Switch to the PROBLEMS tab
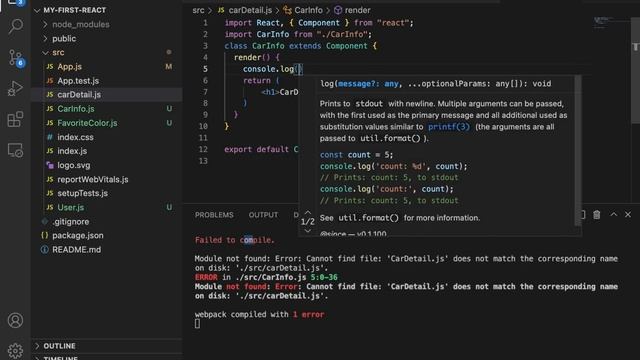 pyautogui.click(x=214, y=215)
